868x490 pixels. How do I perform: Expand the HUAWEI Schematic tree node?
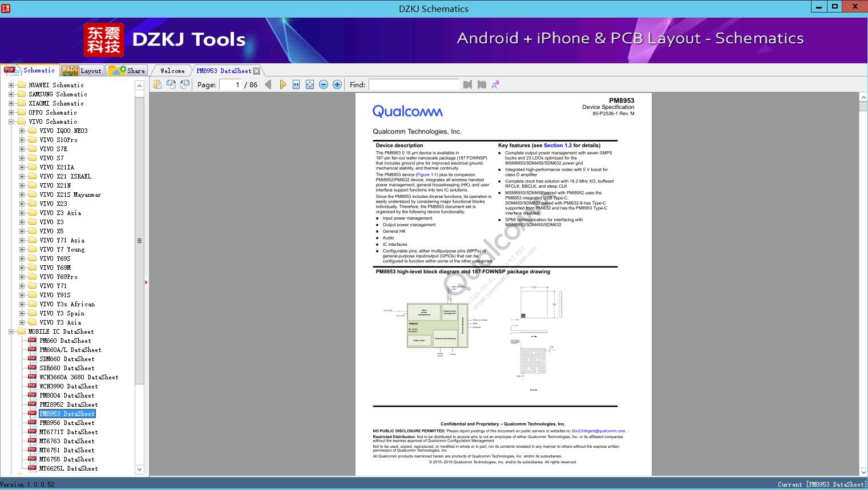pyautogui.click(x=11, y=85)
